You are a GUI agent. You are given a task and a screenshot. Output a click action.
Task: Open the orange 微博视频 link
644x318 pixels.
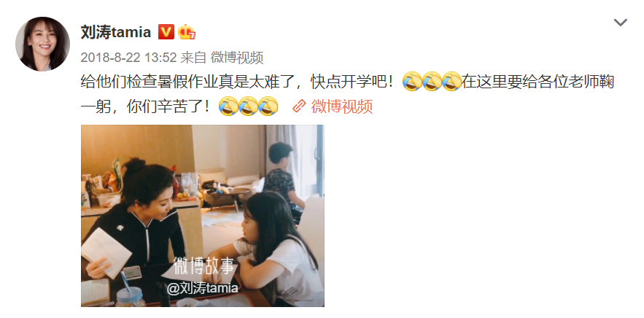(342, 106)
